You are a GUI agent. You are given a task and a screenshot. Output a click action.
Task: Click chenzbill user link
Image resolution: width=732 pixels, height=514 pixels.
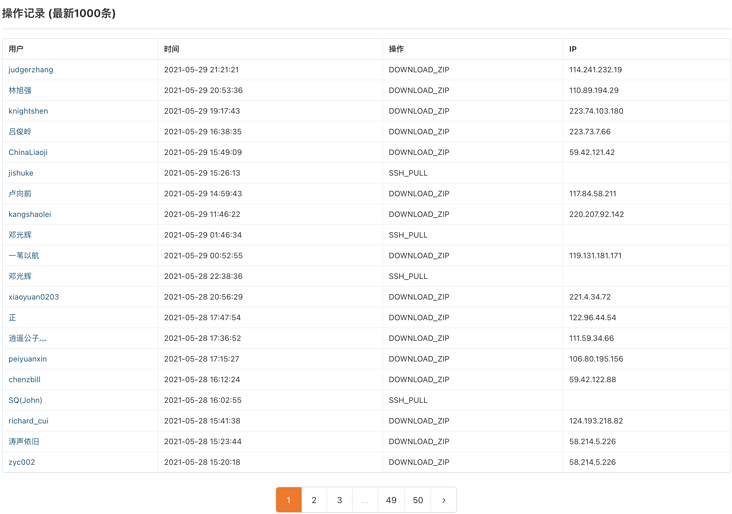pos(24,380)
